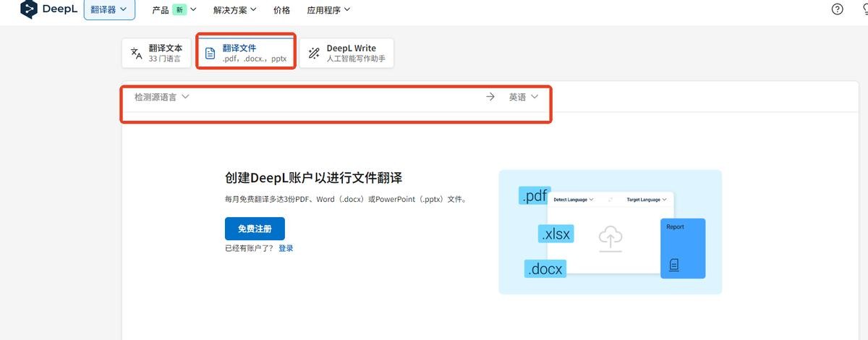Open the 应用程序 menu

[328, 10]
